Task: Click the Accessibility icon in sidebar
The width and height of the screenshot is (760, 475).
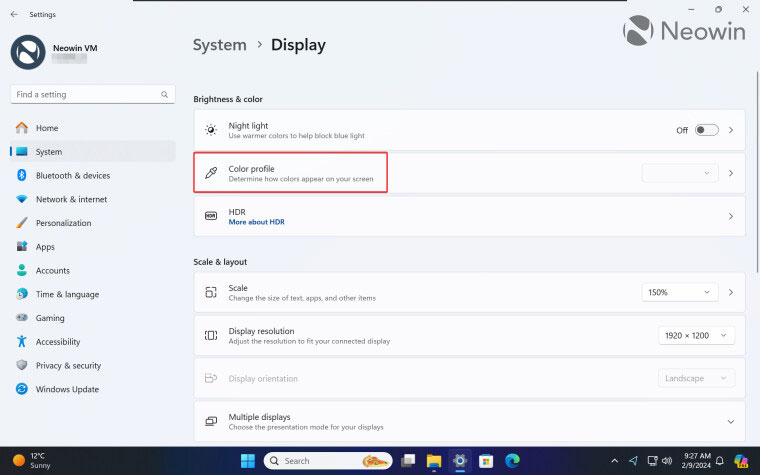Action: [x=21, y=342]
